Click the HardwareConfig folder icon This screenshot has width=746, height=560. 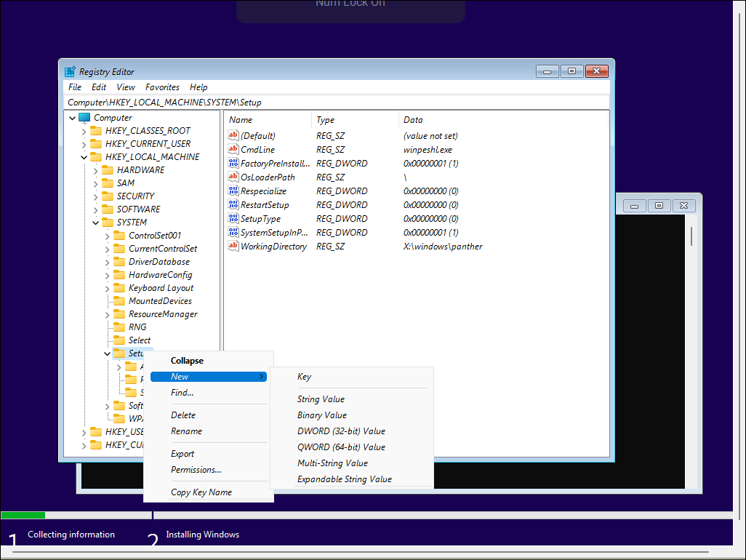point(119,274)
